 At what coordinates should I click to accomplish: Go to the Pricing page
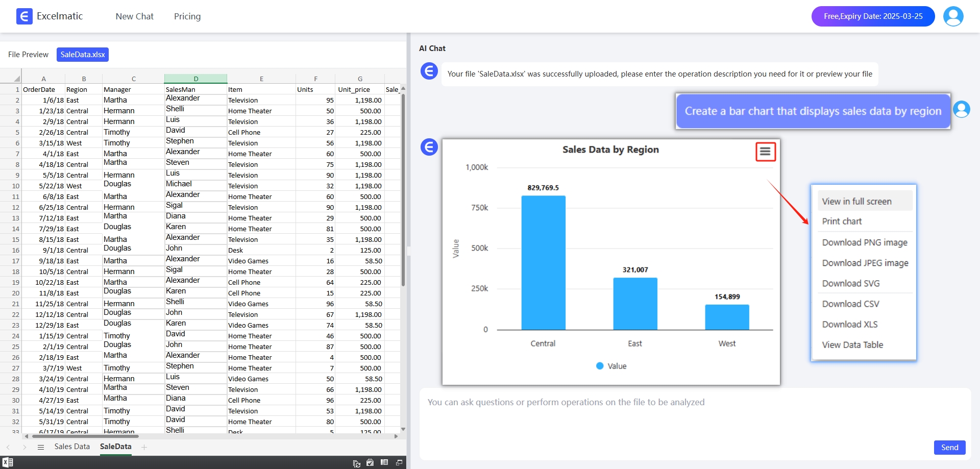pos(187,16)
